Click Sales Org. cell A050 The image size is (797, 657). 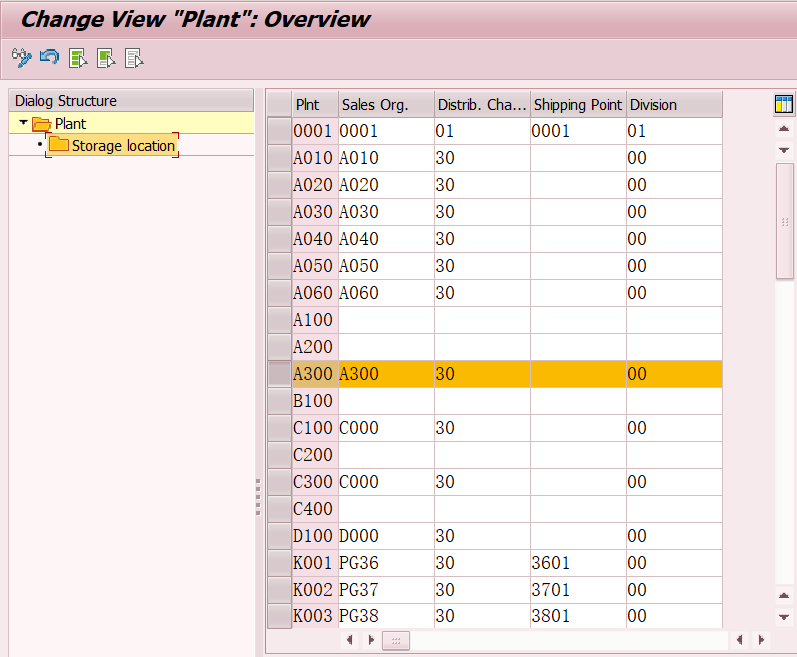pos(386,266)
